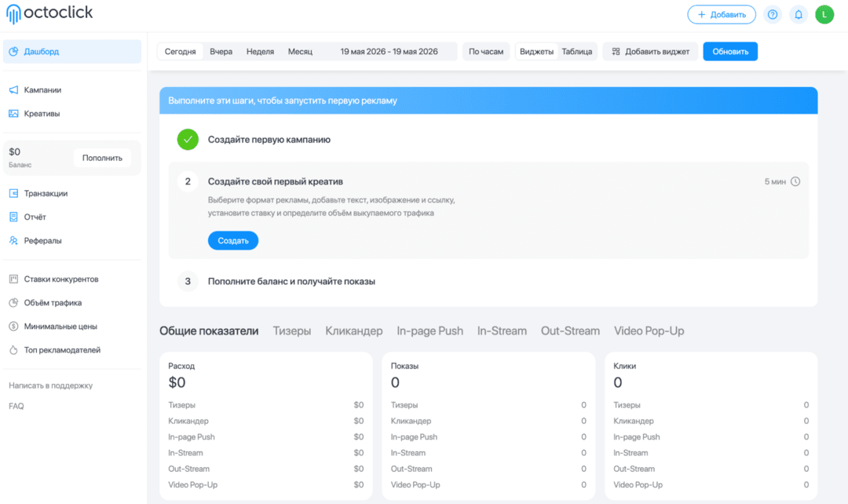Open Дашборд in the sidebar
Image resolution: width=848 pixels, height=504 pixels.
pos(72,51)
